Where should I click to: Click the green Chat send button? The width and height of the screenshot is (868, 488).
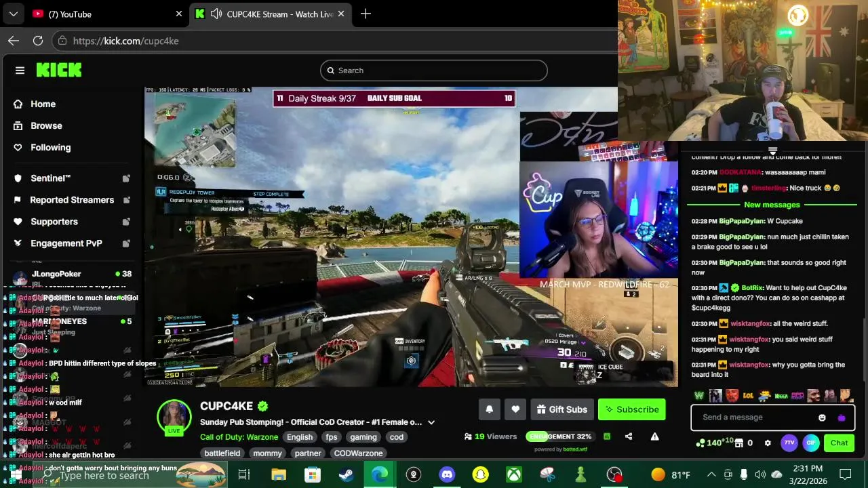click(x=839, y=443)
